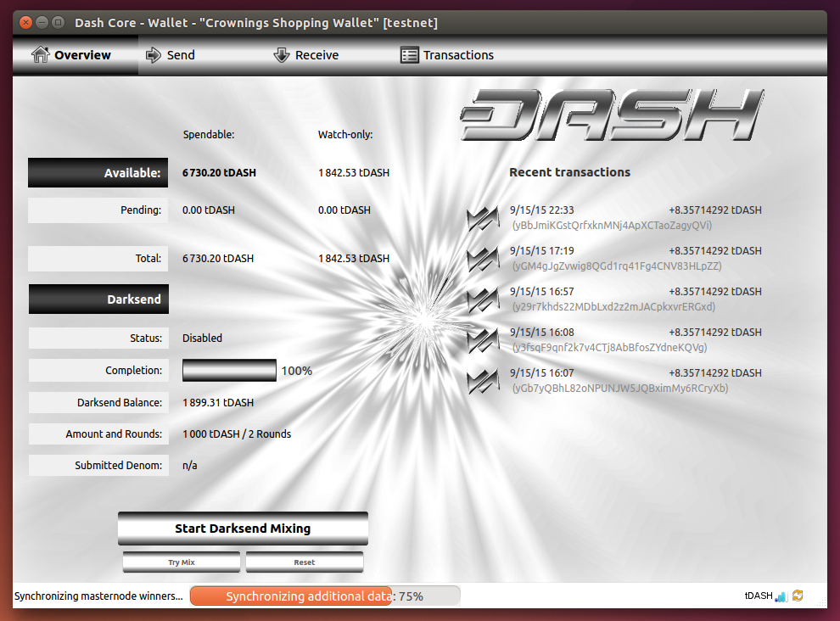
Task: Click the Darksend Reset button
Action: tap(305, 562)
